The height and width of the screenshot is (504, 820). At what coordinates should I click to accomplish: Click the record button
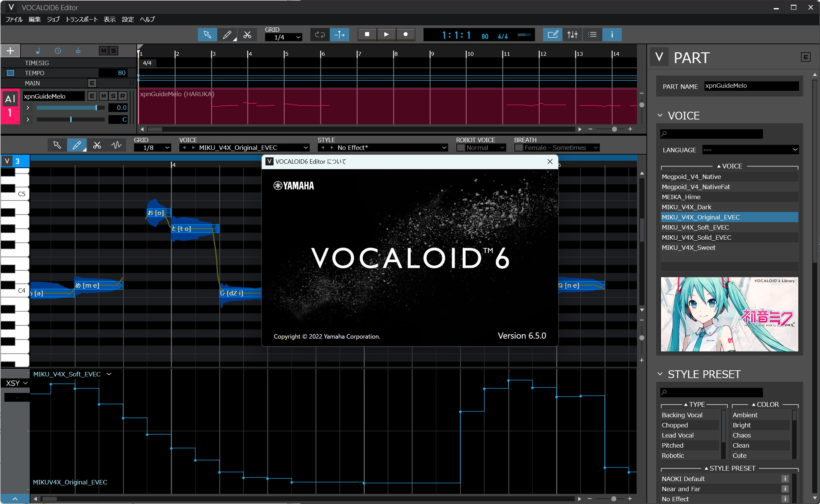[406, 34]
